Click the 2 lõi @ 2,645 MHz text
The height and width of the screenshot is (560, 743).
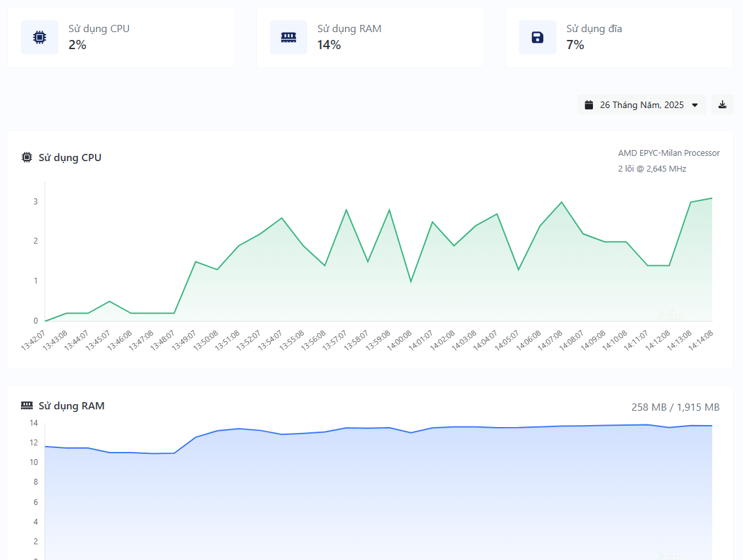pyautogui.click(x=652, y=168)
